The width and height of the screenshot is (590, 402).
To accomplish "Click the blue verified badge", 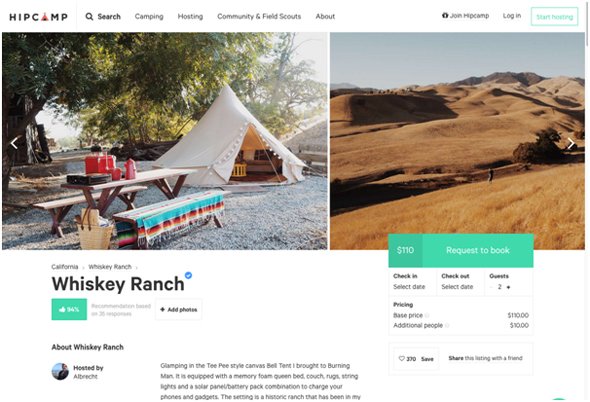I will click(189, 275).
